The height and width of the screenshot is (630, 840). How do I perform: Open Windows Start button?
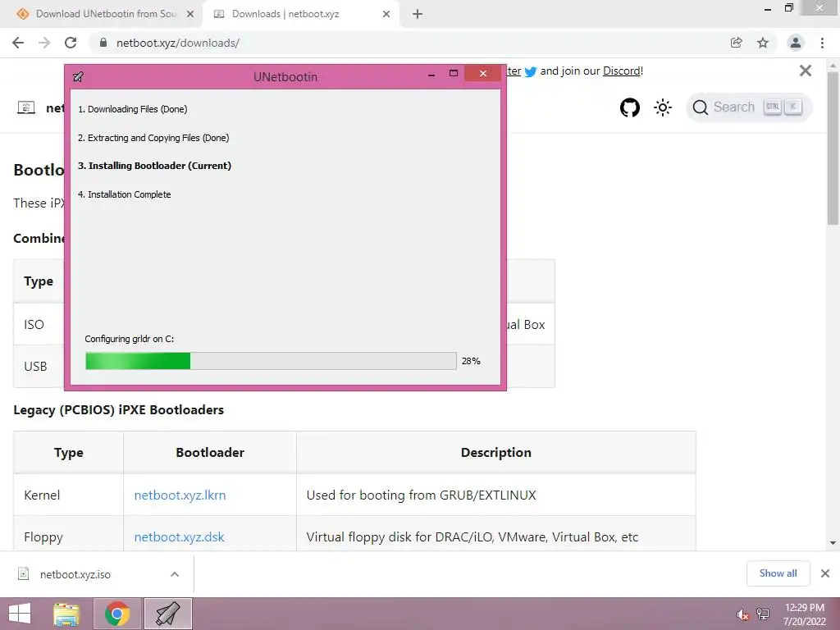(20, 614)
